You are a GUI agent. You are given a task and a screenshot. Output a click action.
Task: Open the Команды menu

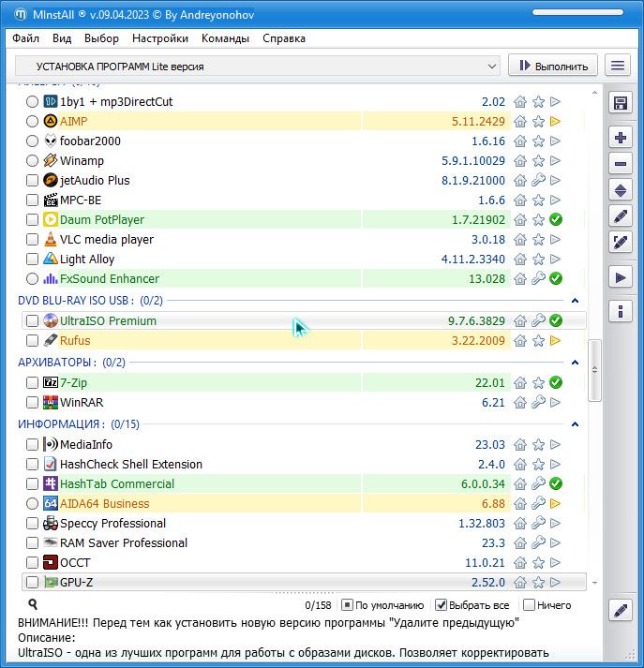tap(225, 38)
